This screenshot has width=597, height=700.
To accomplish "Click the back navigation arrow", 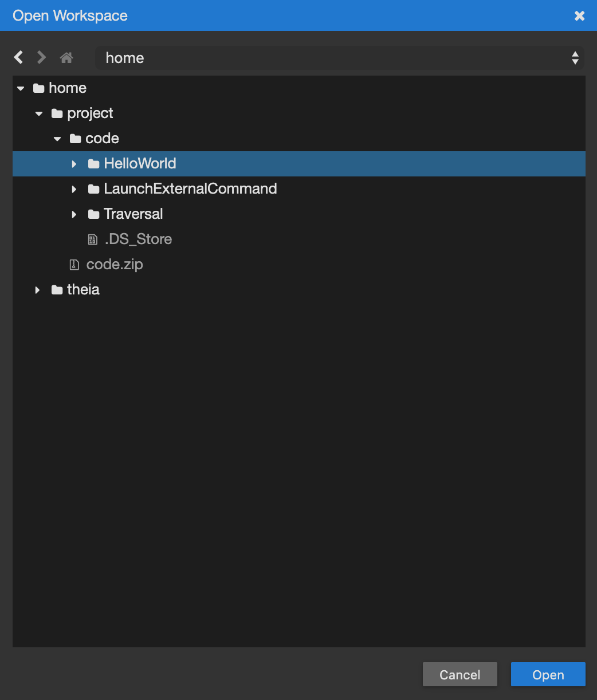I will click(19, 57).
